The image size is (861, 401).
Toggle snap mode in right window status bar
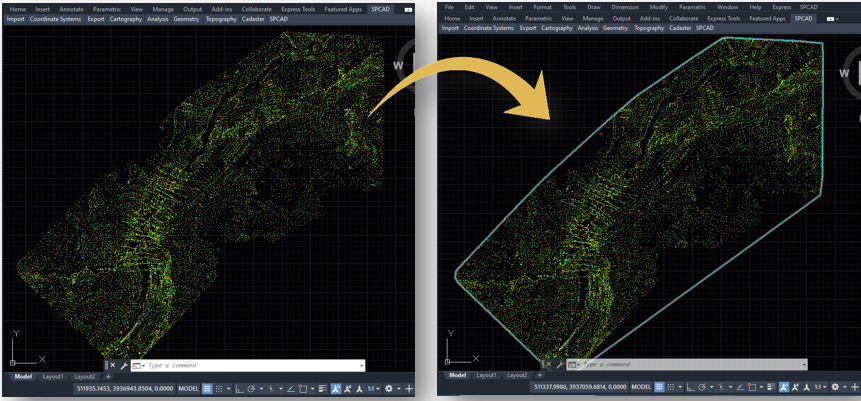tap(671, 387)
